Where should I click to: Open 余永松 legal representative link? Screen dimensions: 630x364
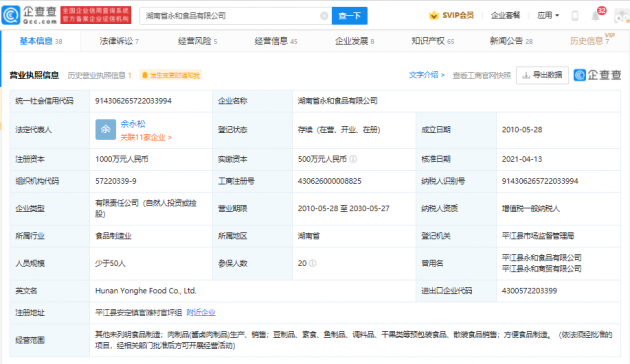(133, 124)
